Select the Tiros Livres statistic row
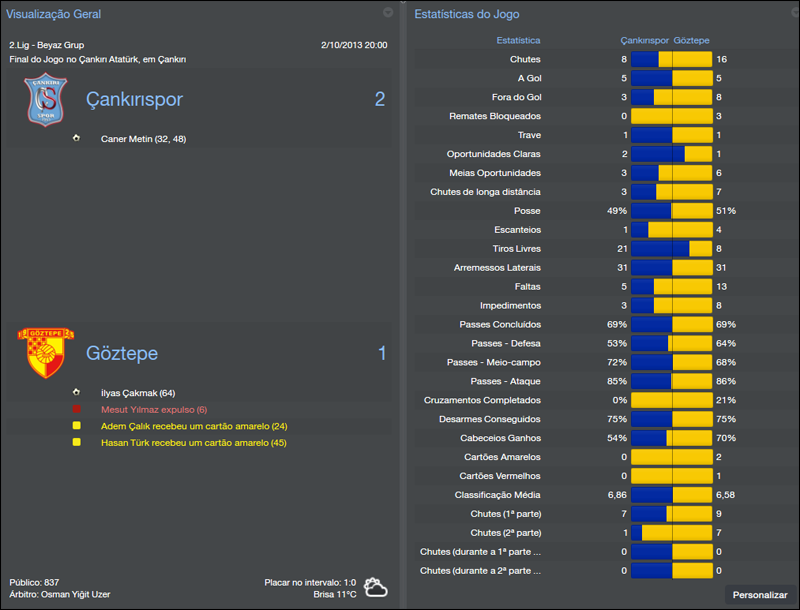Image resolution: width=800 pixels, height=610 pixels. (516, 248)
